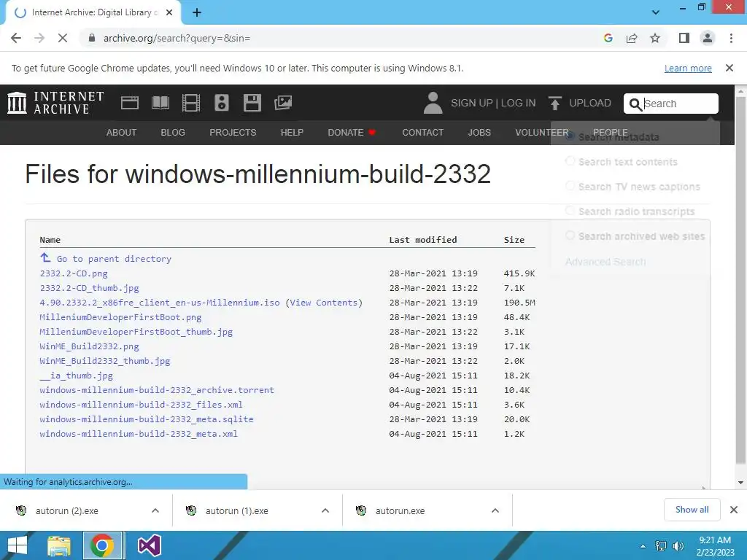Image resolution: width=747 pixels, height=560 pixels.
Task: Open the HELP menu item
Action: (292, 133)
